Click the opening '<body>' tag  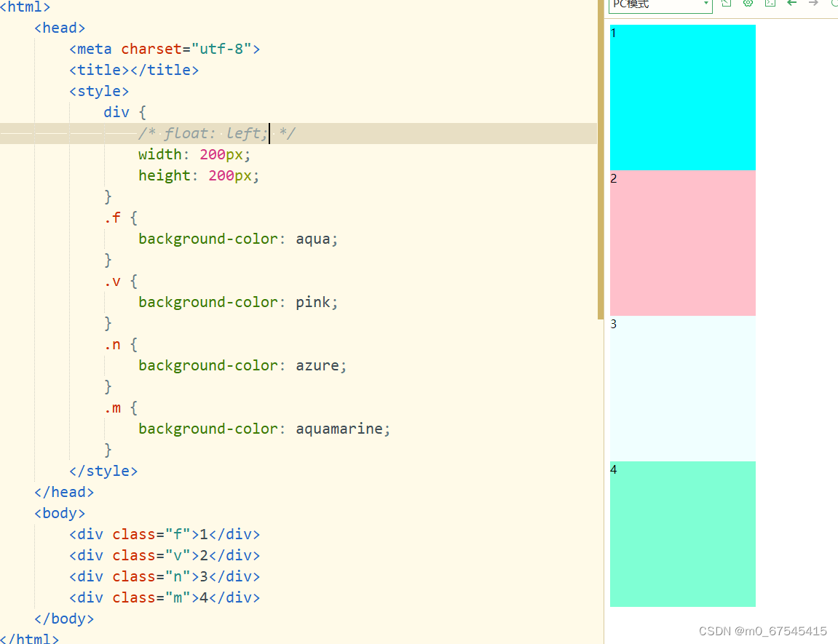[x=60, y=514]
